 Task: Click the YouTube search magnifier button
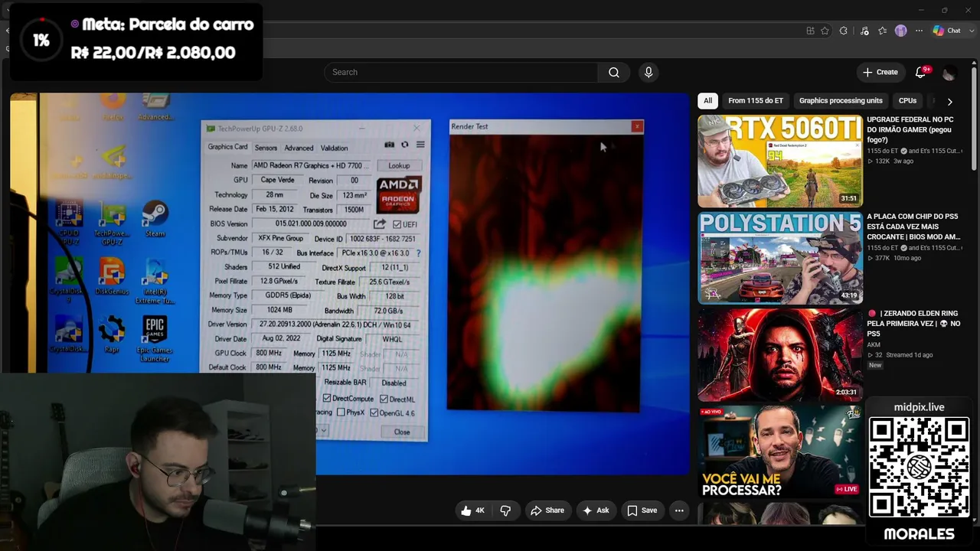tap(614, 72)
